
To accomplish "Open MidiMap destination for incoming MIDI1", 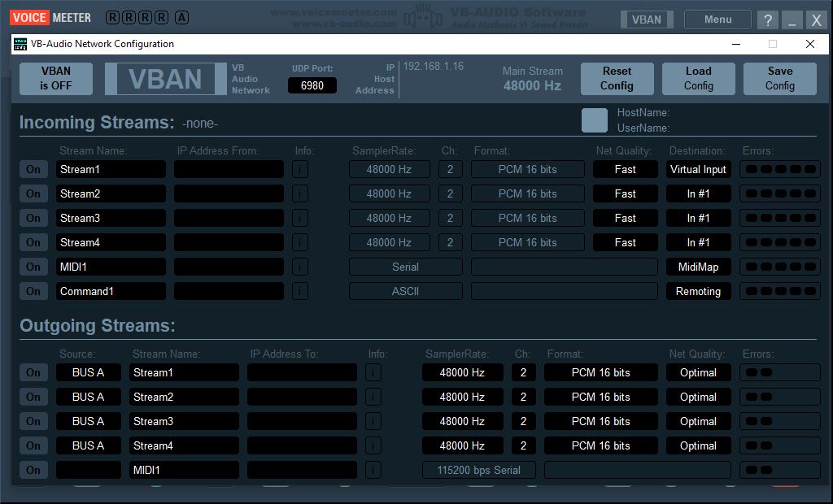I will click(x=698, y=267).
